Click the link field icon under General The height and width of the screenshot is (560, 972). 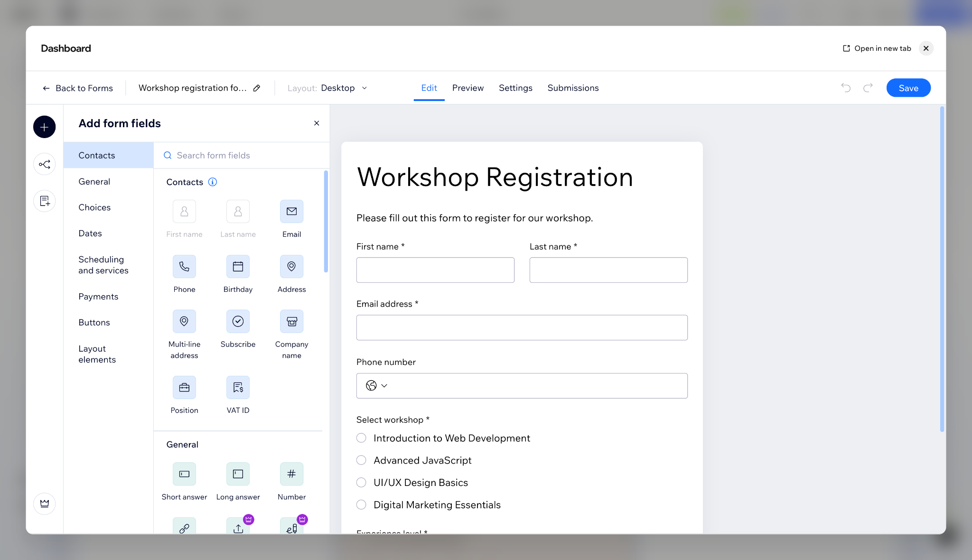pos(184,526)
